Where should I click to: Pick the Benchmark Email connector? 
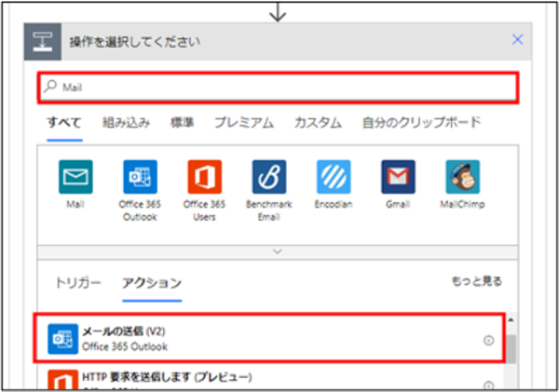269,177
